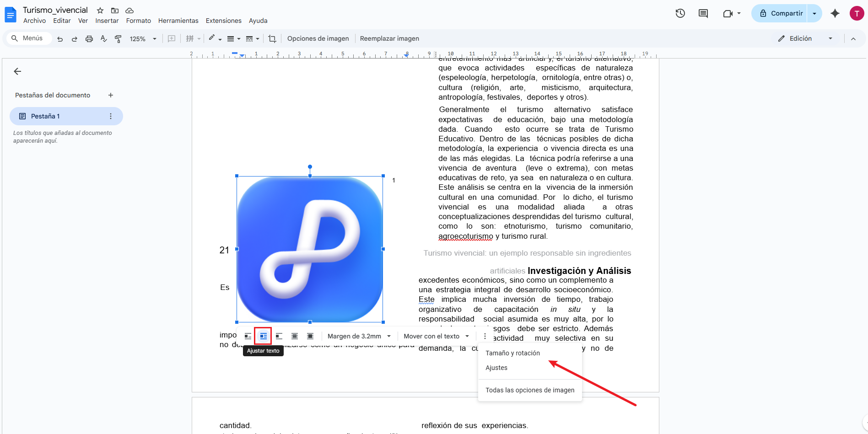The image size is (868, 434).
Task: Expand the 125% zoom dropdown
Action: pyautogui.click(x=143, y=39)
